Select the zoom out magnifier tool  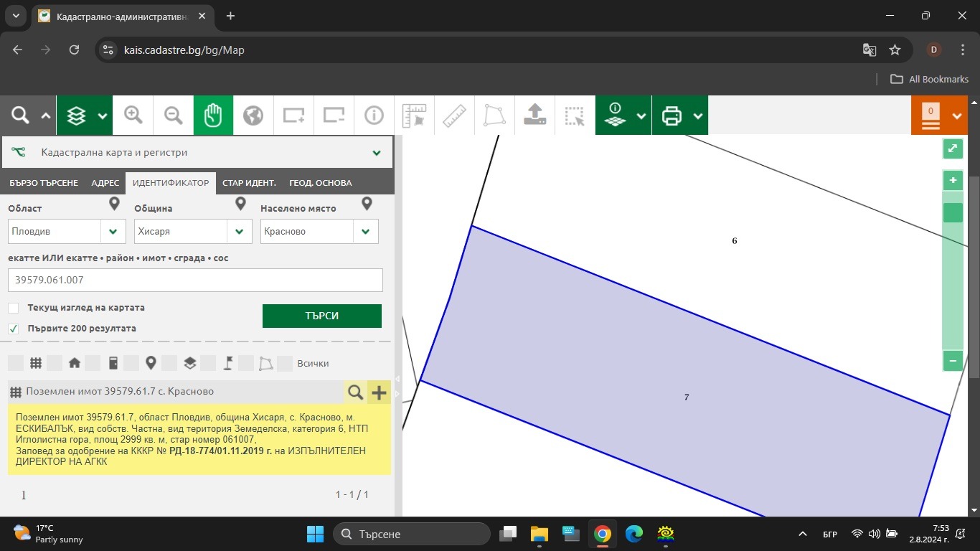click(x=173, y=115)
